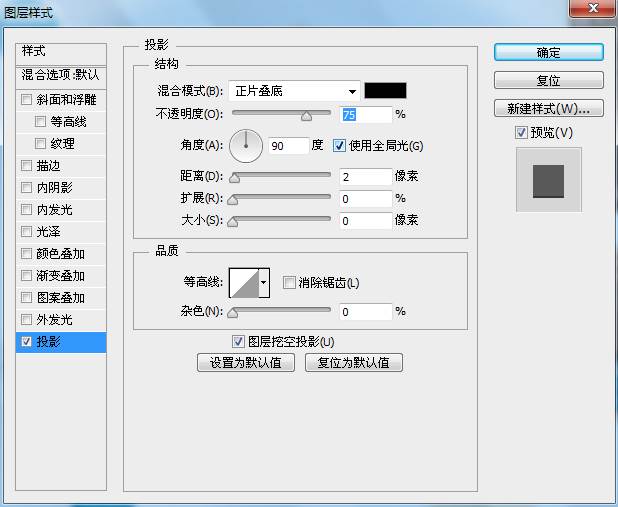This screenshot has width=618, height=507.
Task: Toggle 使用全局光 checkbox
Action: (x=339, y=146)
